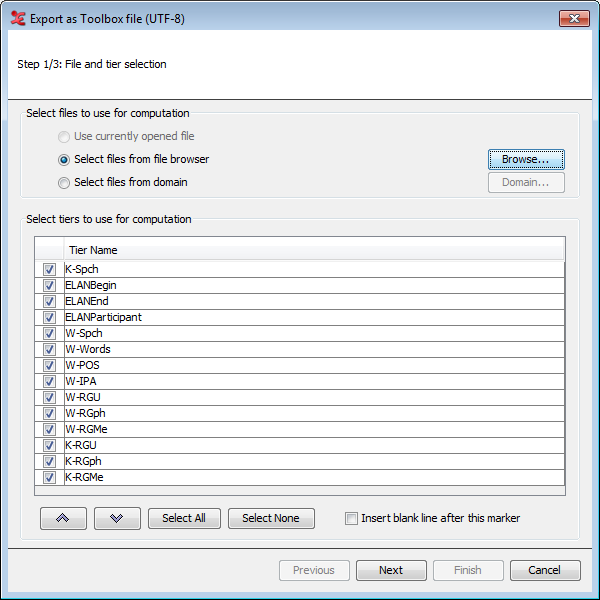Image resolution: width=600 pixels, height=600 pixels.
Task: Click the Select All button
Action: coord(184,518)
